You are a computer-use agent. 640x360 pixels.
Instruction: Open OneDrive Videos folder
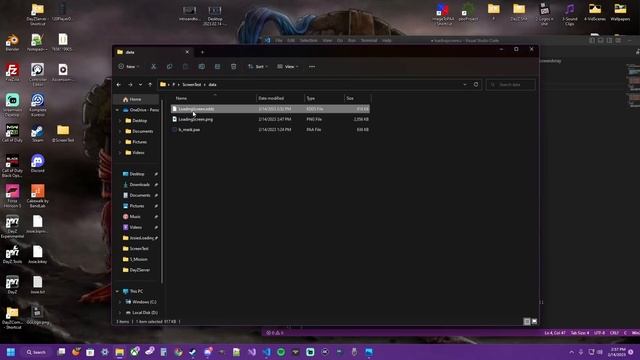(138, 153)
